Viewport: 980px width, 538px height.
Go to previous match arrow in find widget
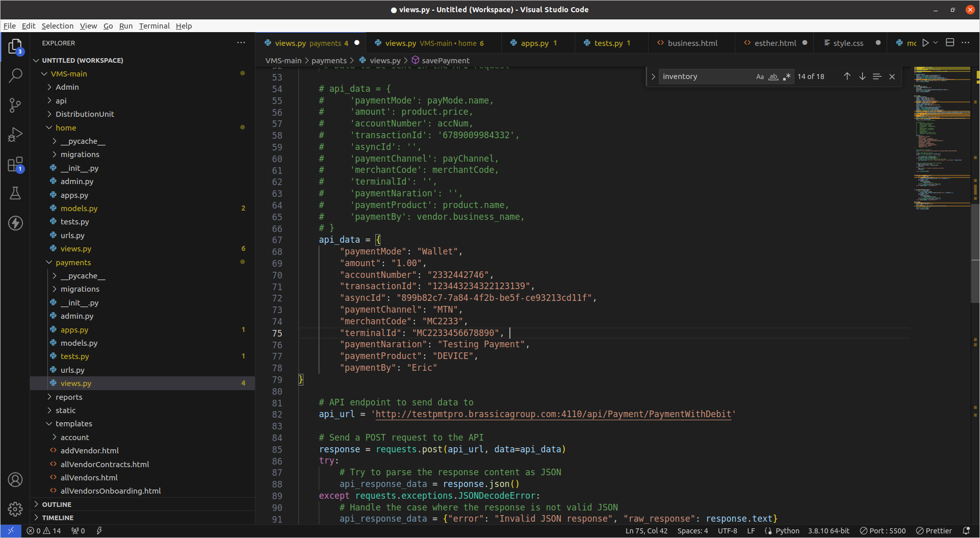pyautogui.click(x=847, y=76)
